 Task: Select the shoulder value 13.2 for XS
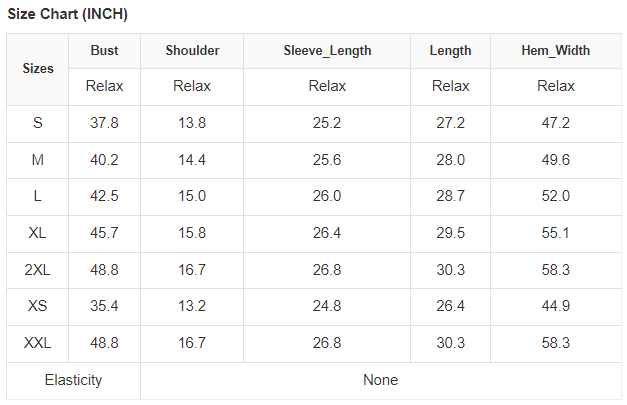pos(192,306)
